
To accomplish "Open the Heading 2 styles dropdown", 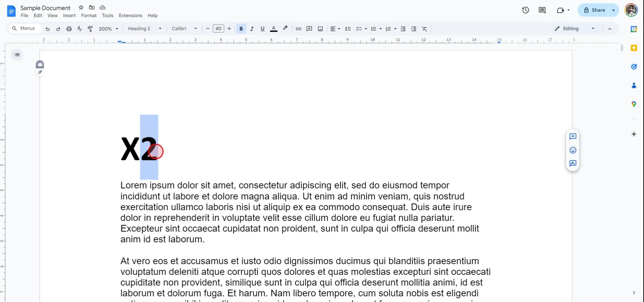I will tap(144, 29).
